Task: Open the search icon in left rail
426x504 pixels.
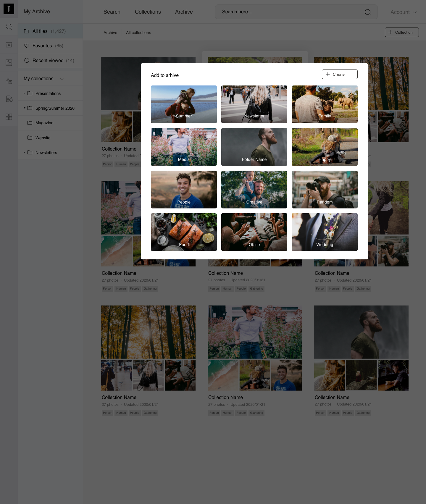Action: (x=9, y=27)
